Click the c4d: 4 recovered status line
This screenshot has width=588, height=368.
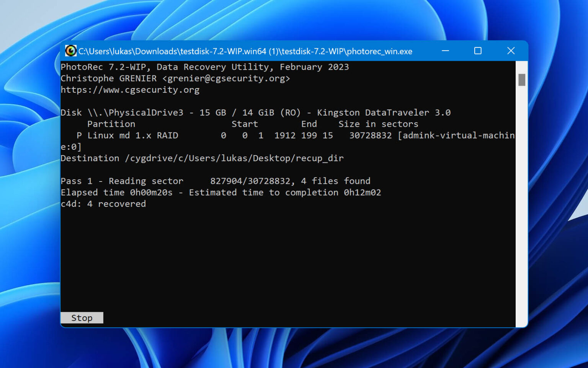103,204
